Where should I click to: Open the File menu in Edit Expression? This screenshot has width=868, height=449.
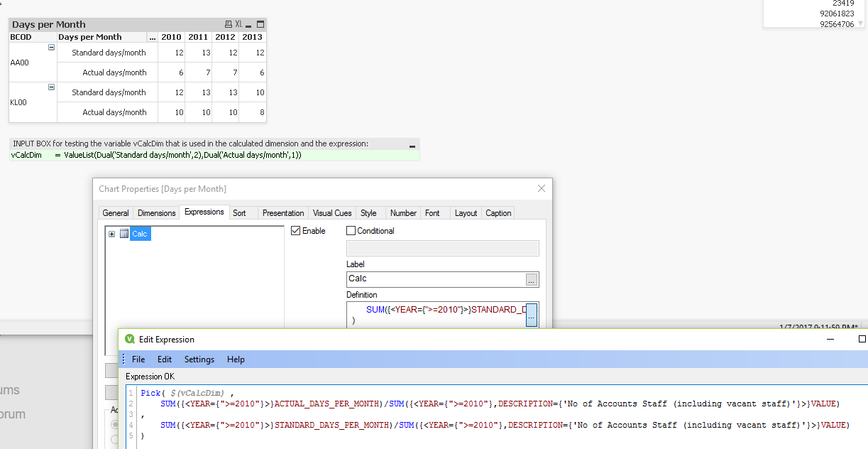[x=138, y=359]
